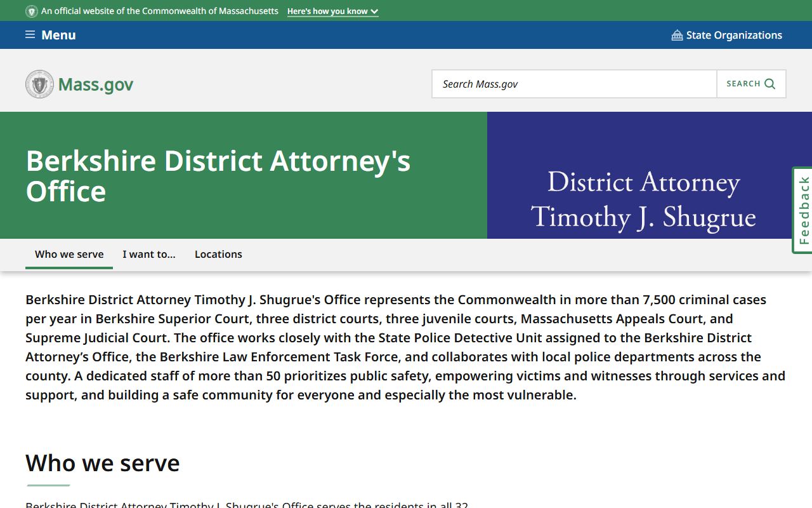Click the District Attorney Timothy J. Shugrue banner image
Viewport: 812px width, 508px height.
[650, 175]
